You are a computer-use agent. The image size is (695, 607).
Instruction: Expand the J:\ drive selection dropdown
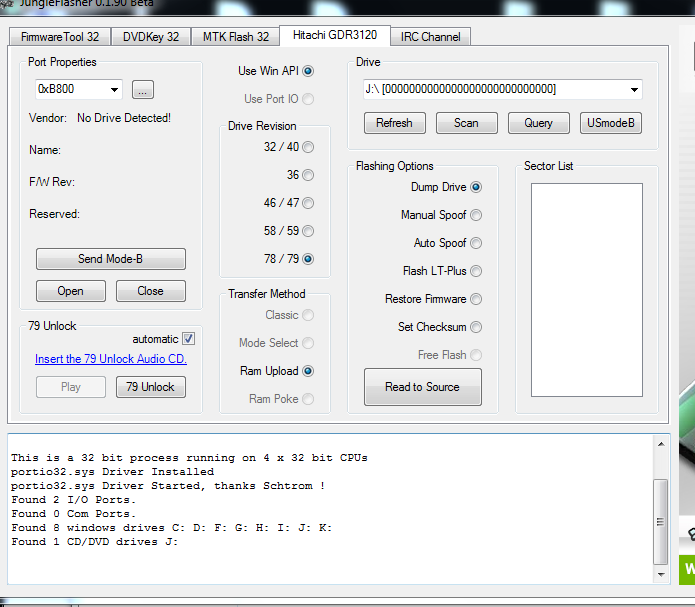point(634,90)
